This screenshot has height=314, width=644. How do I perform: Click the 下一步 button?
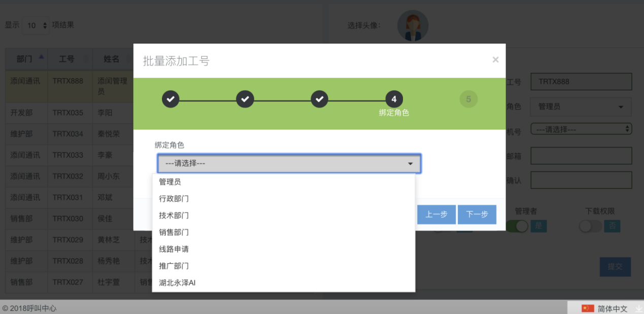point(477,214)
